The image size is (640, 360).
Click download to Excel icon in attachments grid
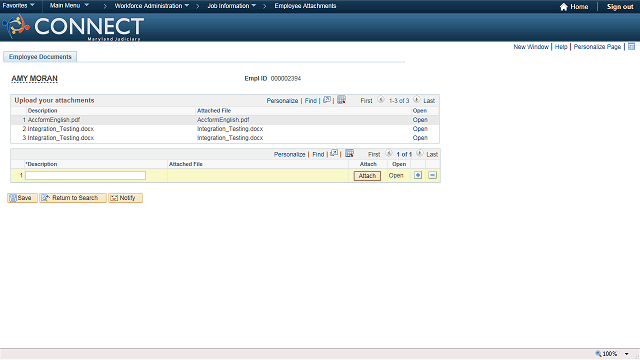[x=342, y=100]
